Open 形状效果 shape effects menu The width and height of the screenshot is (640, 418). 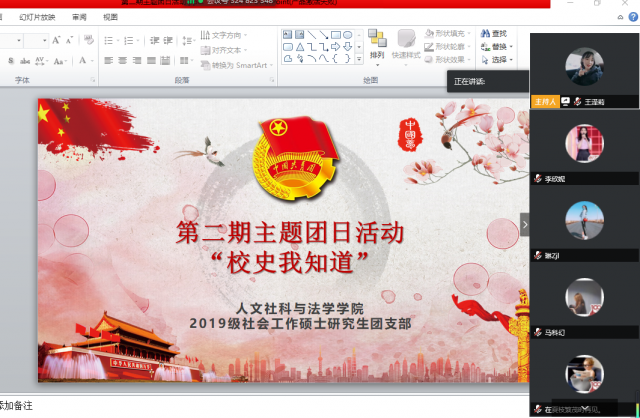(448, 60)
